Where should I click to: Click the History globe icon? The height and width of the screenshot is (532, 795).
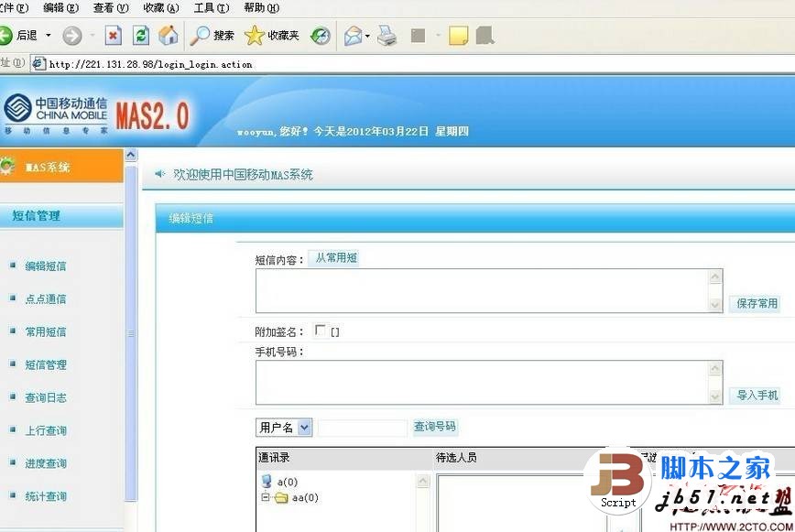(x=320, y=35)
